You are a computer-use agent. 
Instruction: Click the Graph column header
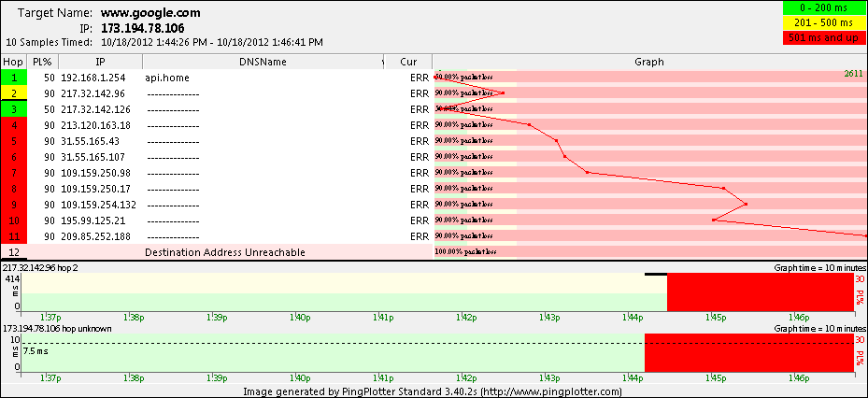tap(650, 62)
